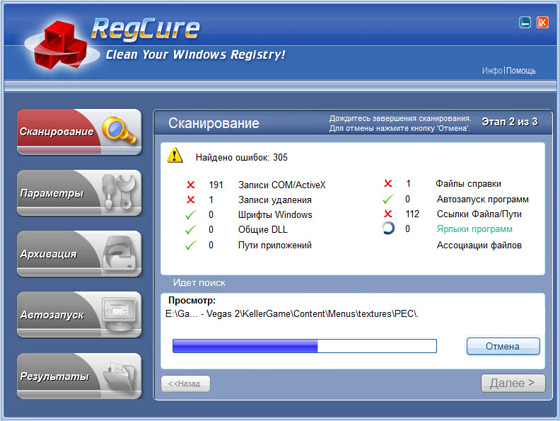The height and width of the screenshot is (421, 560).
Task: Click green check beside Общие DLL
Action: 190,230
